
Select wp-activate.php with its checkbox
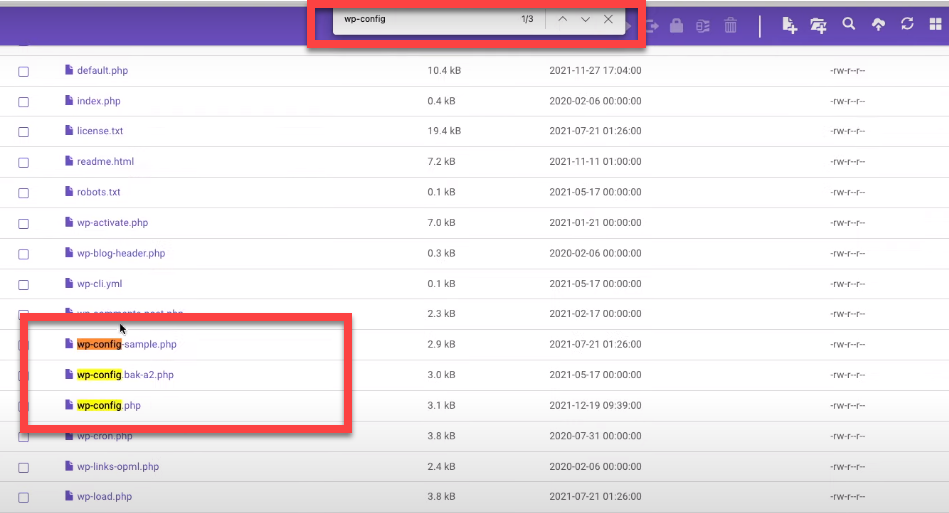tap(24, 223)
